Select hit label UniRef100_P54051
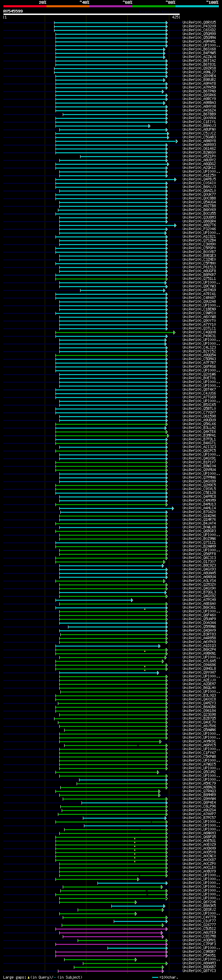Viewport: 222px width, 980px height. click(x=199, y=955)
